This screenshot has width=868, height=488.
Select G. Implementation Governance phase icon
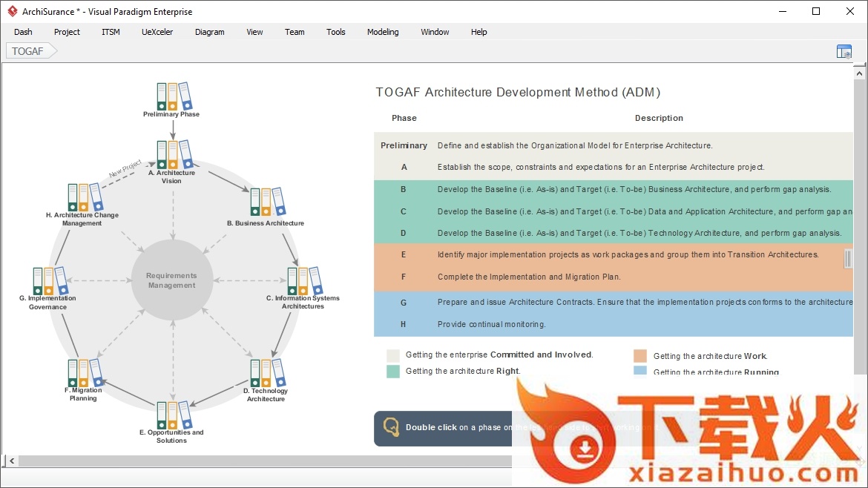coord(50,281)
